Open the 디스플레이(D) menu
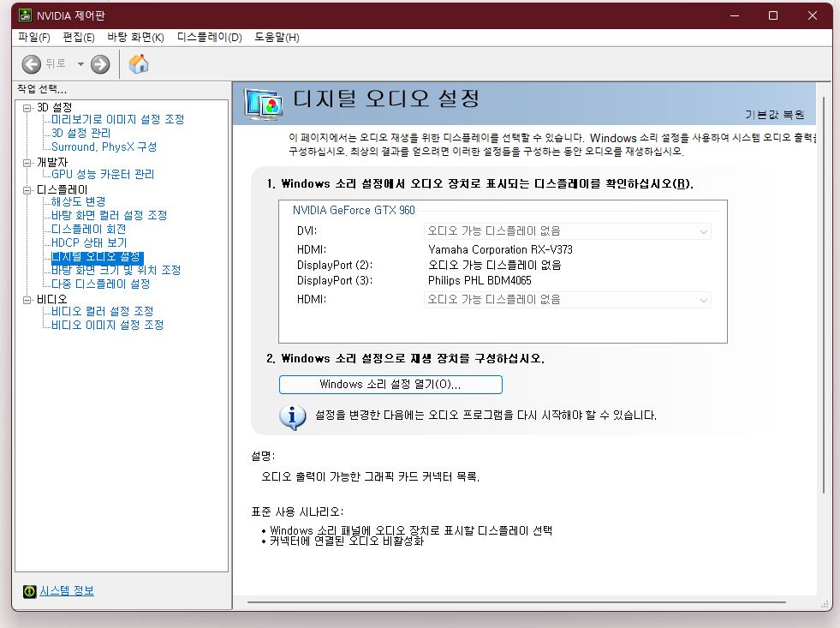This screenshot has height=628, width=840. [210, 37]
